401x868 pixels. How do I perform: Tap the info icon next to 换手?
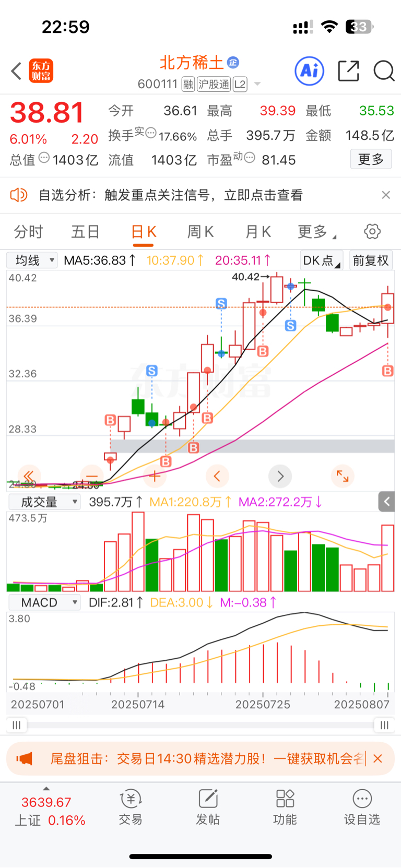click(150, 133)
